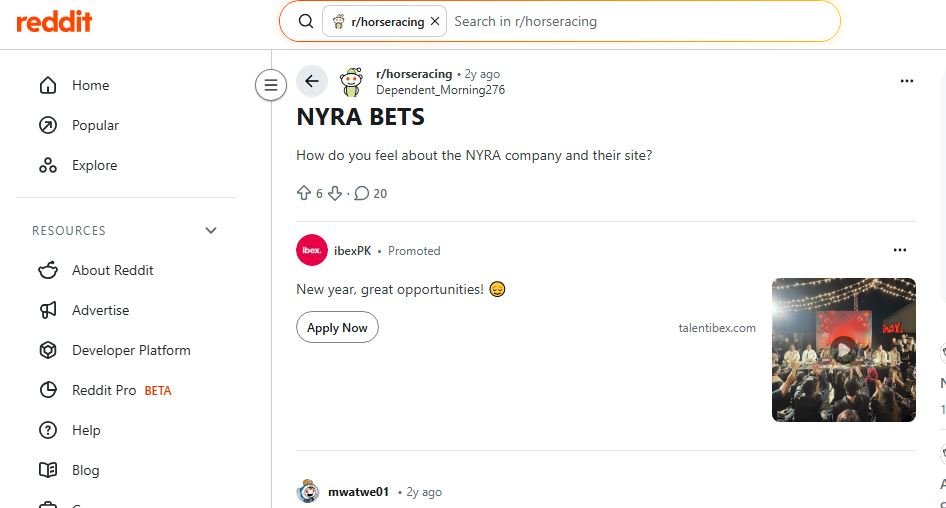Image resolution: width=946 pixels, height=508 pixels.
Task: Go to Home in the sidebar
Action: [x=90, y=85]
